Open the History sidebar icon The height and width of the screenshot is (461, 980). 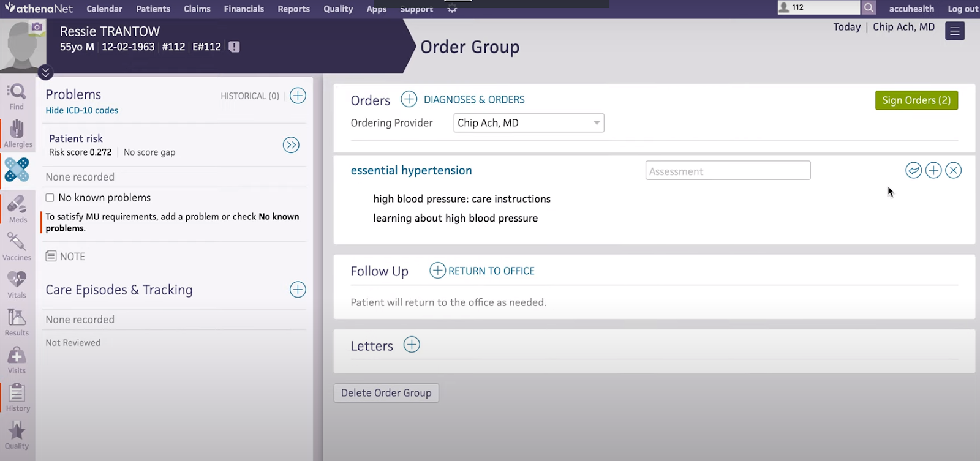point(17,398)
